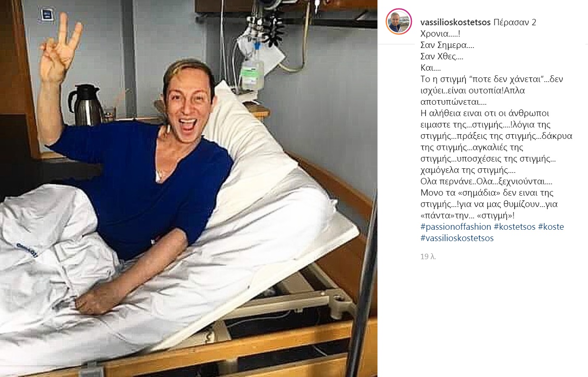Open the vassilioskostetsos profile avatar
This screenshot has height=377, width=588.
coord(398,21)
